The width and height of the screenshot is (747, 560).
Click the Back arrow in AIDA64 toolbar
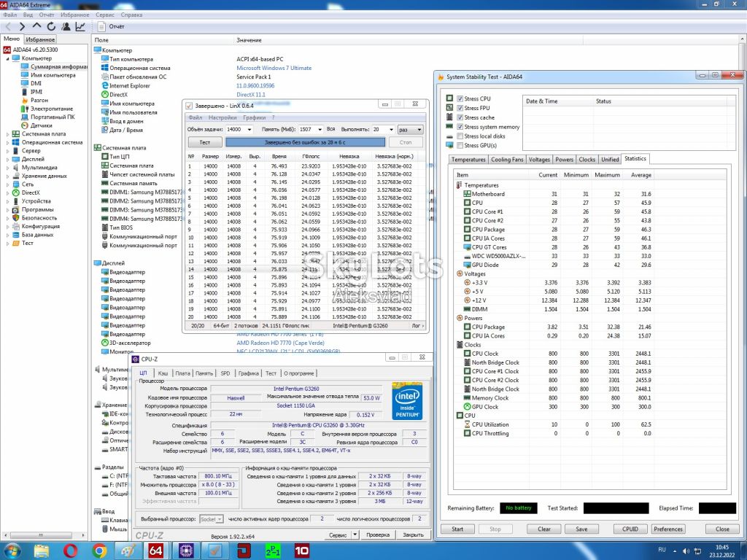pos(8,27)
